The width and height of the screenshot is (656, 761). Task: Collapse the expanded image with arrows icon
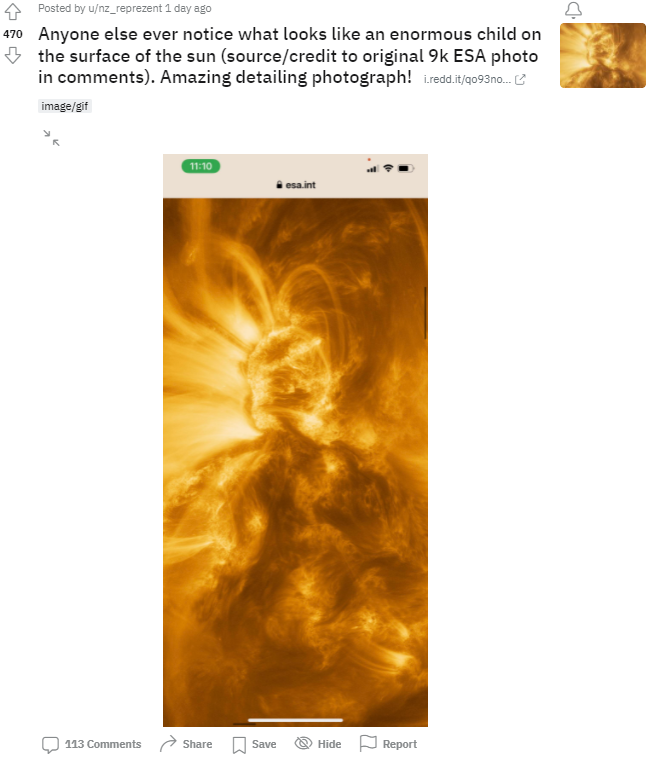(51, 138)
